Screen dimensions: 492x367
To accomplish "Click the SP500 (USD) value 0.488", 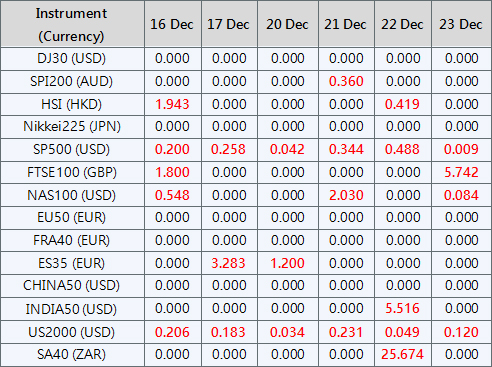I will click(402, 149).
